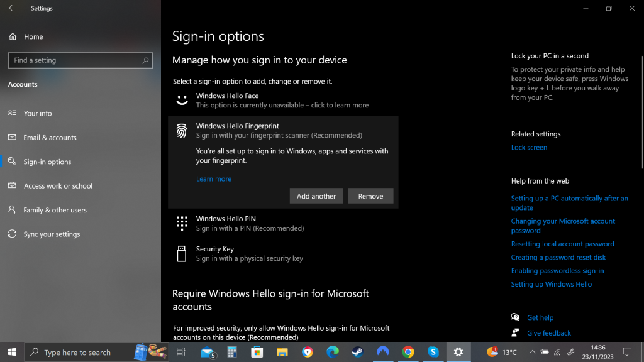
Task: Open Microsoft Edge from the taskbar
Action: tap(332, 352)
